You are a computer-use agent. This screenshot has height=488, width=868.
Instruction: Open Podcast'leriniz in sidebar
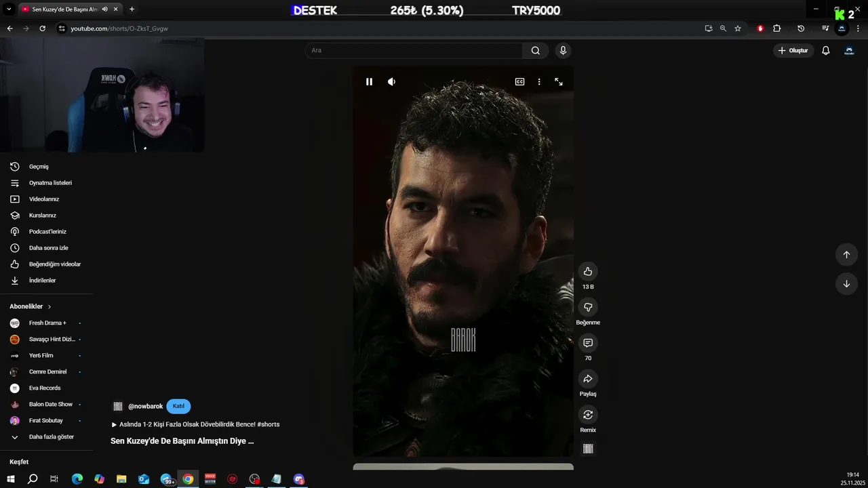point(47,232)
